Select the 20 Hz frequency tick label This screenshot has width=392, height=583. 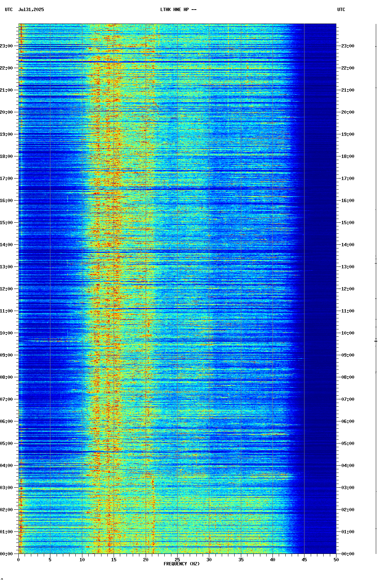(146, 560)
